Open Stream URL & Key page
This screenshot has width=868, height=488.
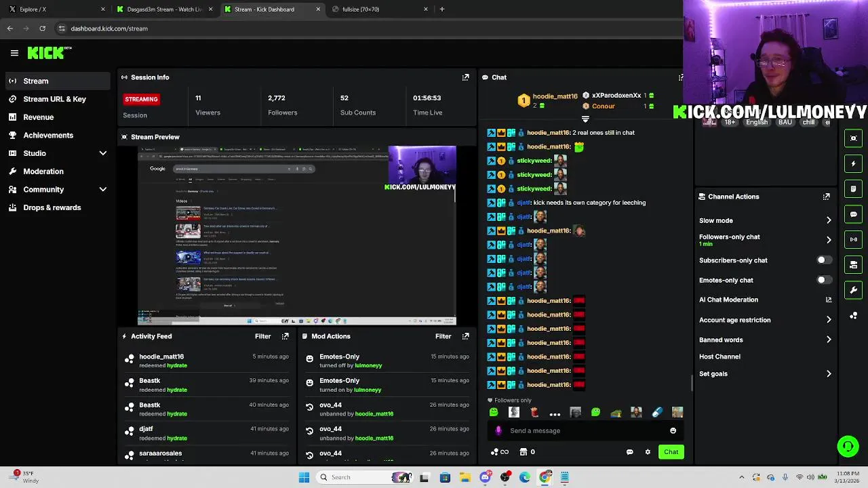point(56,99)
